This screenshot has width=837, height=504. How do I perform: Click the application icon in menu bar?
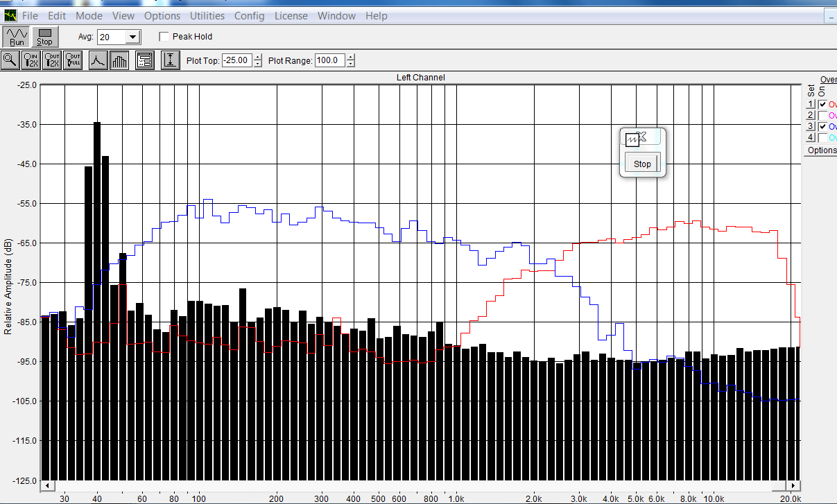click(10, 15)
